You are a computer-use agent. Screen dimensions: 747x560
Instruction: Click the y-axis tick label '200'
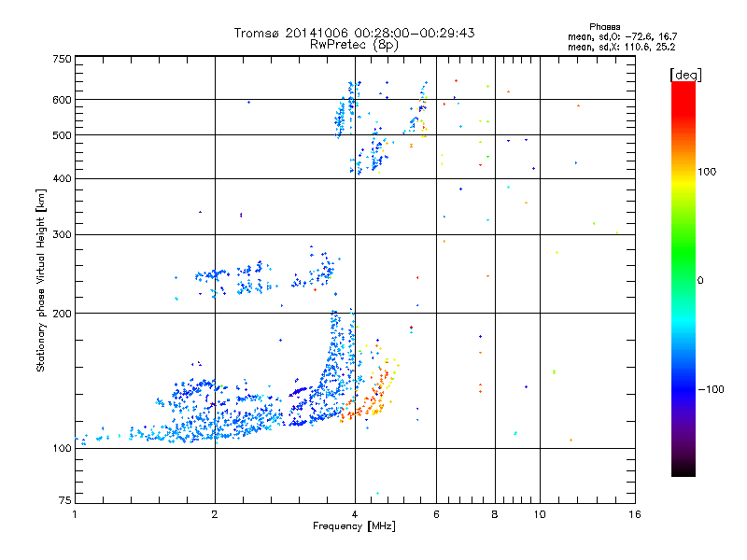pos(63,314)
